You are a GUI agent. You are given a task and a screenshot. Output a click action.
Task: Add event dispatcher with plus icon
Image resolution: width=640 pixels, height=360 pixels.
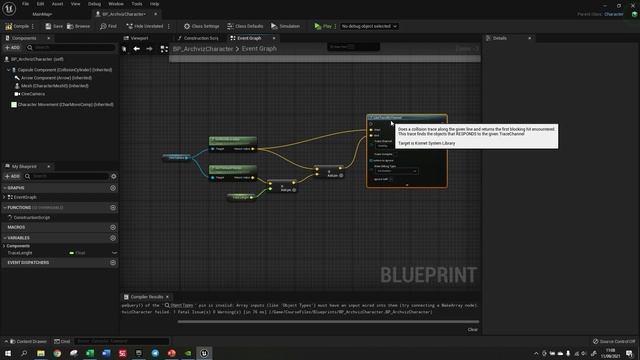113,263
